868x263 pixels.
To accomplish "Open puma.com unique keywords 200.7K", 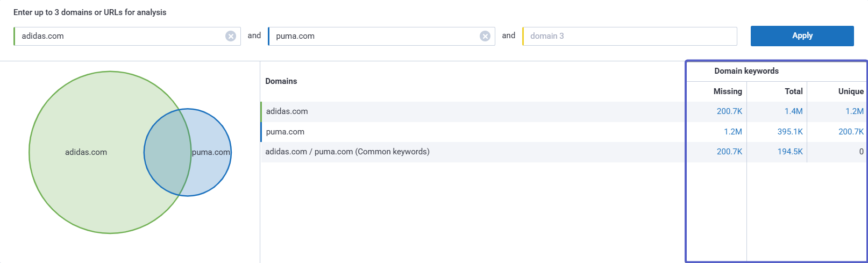I will 851,132.
